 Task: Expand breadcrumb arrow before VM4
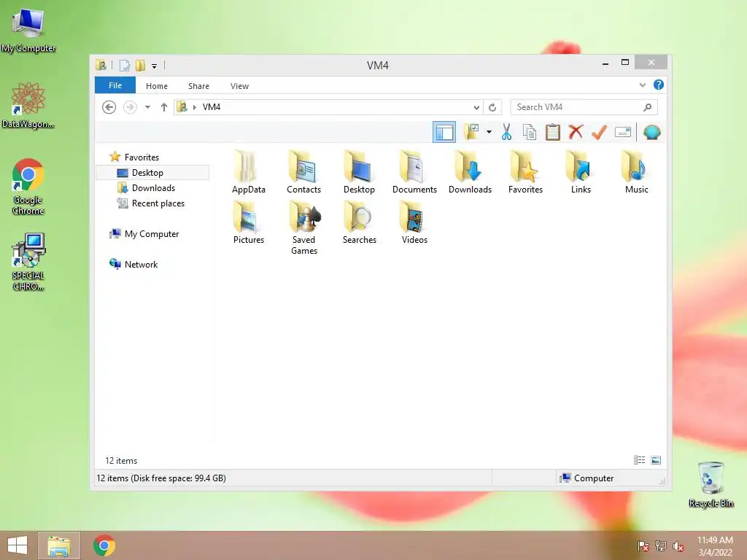(x=194, y=107)
